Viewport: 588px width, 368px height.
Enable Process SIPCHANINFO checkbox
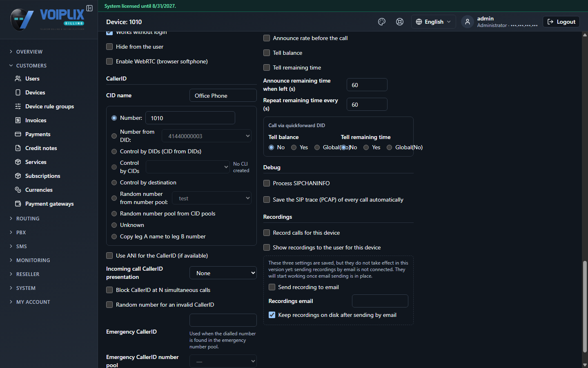tap(267, 183)
